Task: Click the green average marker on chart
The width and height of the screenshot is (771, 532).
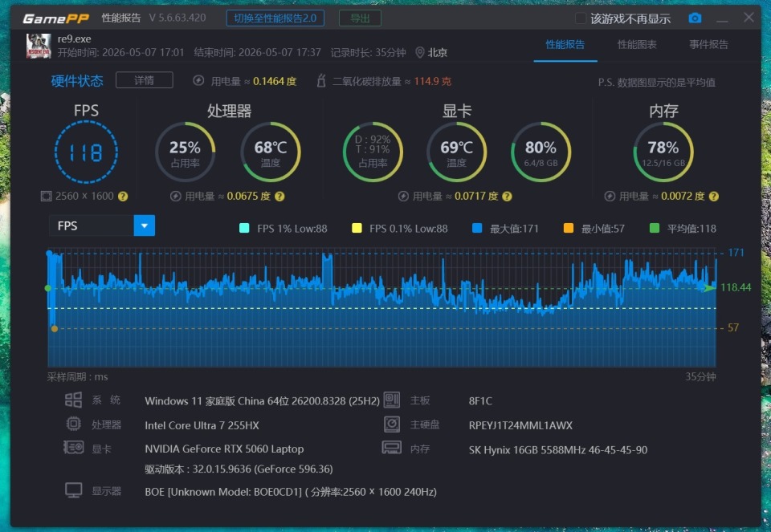Action: coord(47,288)
